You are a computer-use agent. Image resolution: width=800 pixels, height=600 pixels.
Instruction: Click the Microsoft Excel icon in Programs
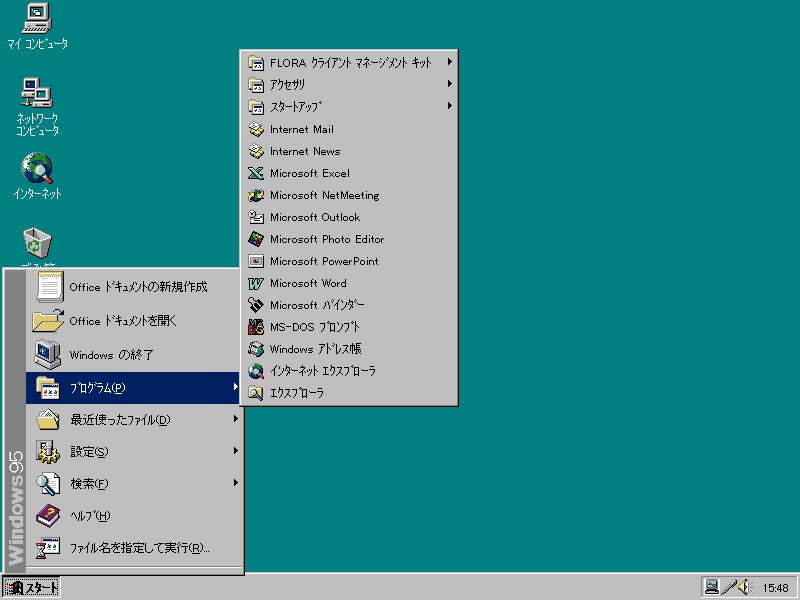click(x=256, y=173)
